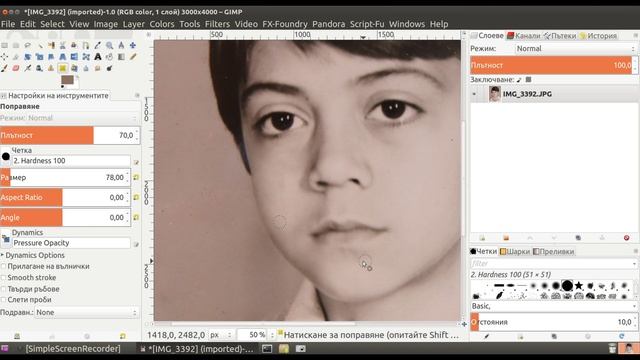This screenshot has width=640, height=360.
Task: Select the Paintbrush tool
Action: [4, 68]
